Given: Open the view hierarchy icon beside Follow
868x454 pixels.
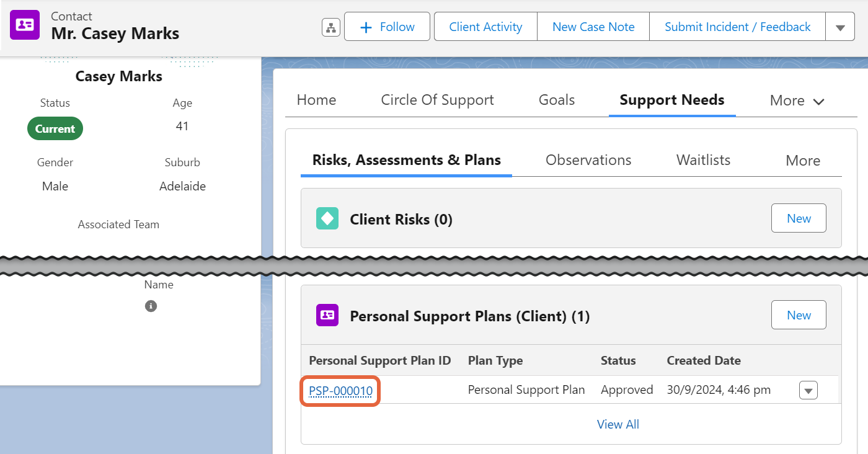Looking at the screenshot, I should pyautogui.click(x=330, y=27).
